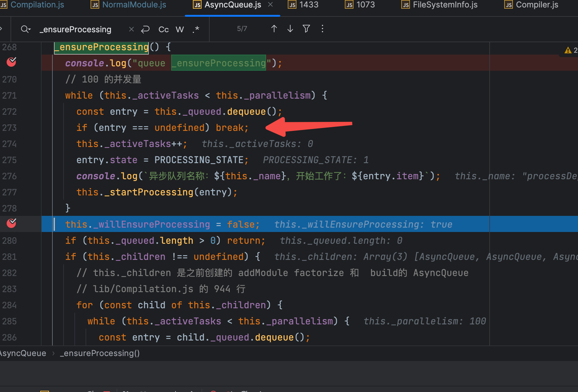The height and width of the screenshot is (392, 578).
Task: Close the AsyncQueue.js tab
Action: [270, 5]
